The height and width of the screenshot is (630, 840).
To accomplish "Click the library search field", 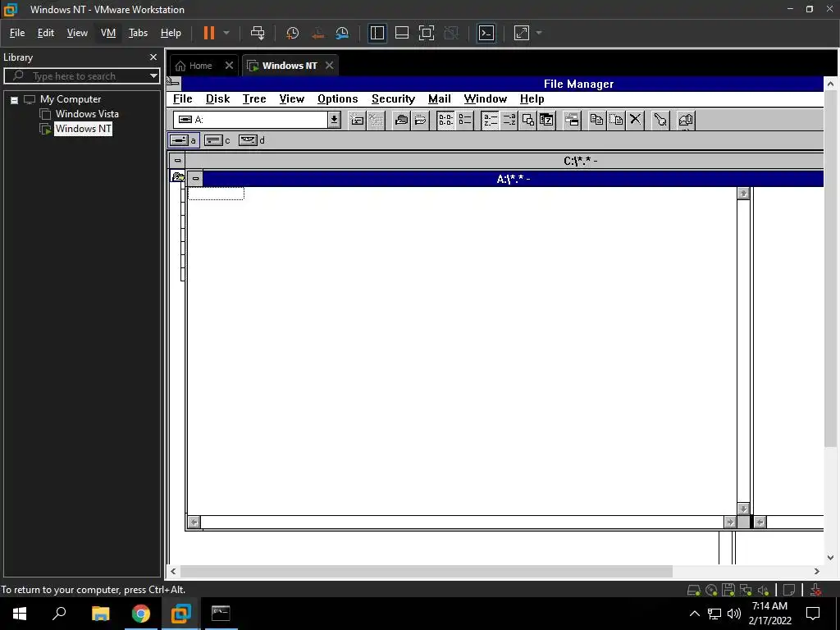I will (81, 76).
